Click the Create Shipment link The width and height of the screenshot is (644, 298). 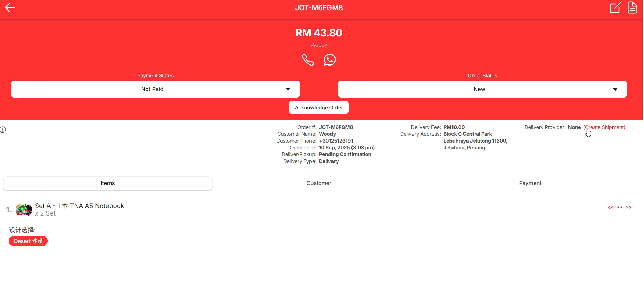click(x=604, y=127)
